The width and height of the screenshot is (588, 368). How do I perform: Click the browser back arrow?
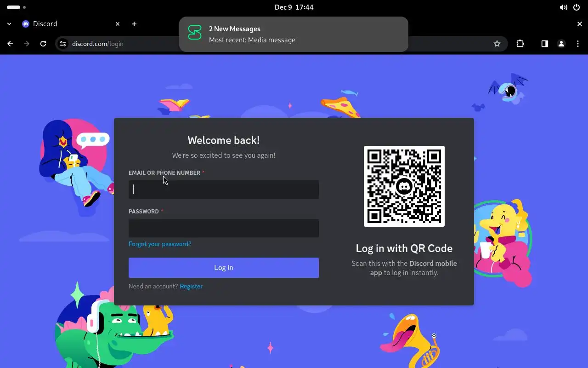tap(10, 44)
